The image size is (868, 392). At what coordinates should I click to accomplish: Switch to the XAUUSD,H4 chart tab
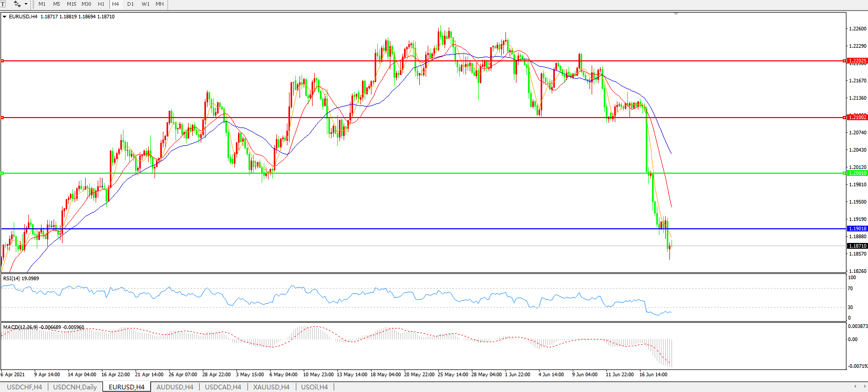(271, 387)
